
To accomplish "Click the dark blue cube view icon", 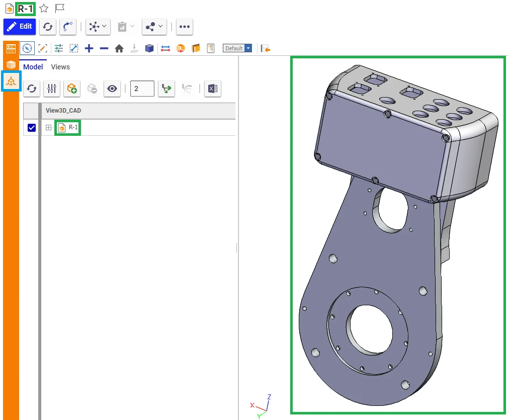I will click(x=149, y=48).
